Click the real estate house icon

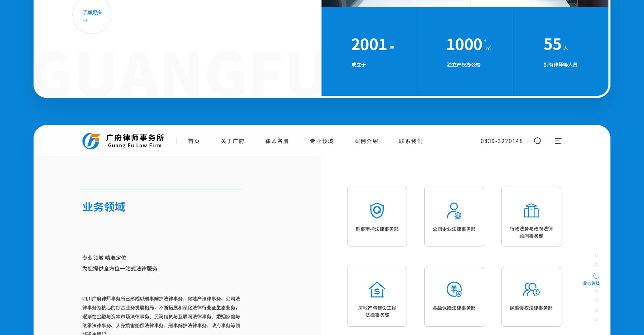pos(377,289)
